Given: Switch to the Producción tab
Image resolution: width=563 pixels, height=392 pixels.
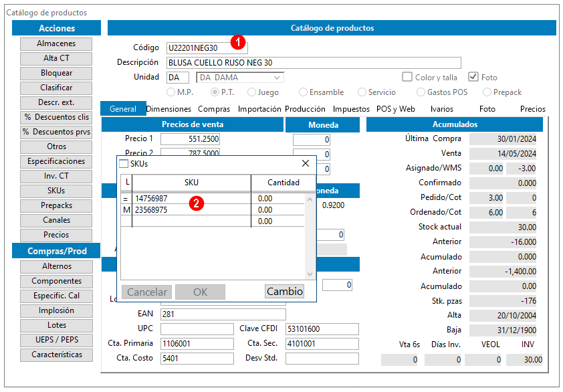Looking at the screenshot, I should (305, 109).
